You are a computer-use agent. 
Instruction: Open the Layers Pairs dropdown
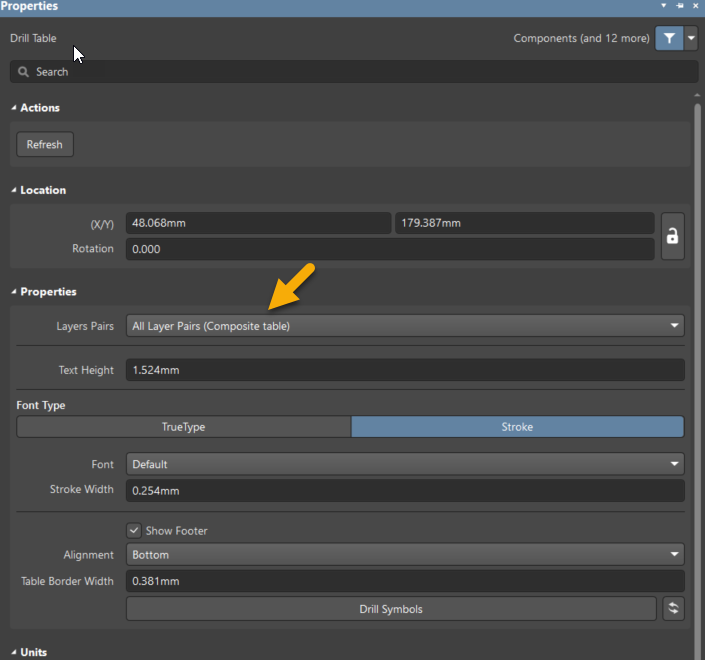tap(405, 326)
